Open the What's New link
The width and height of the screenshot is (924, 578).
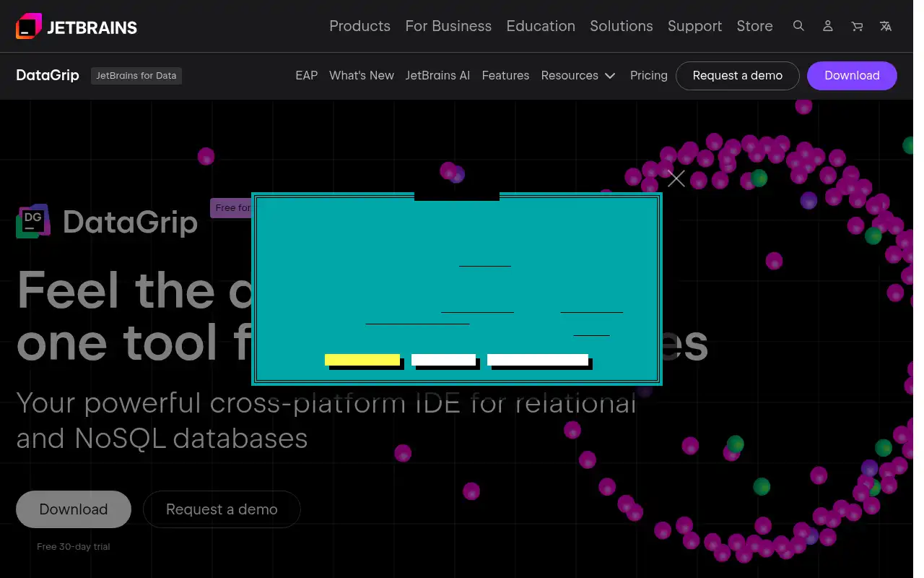pos(362,75)
